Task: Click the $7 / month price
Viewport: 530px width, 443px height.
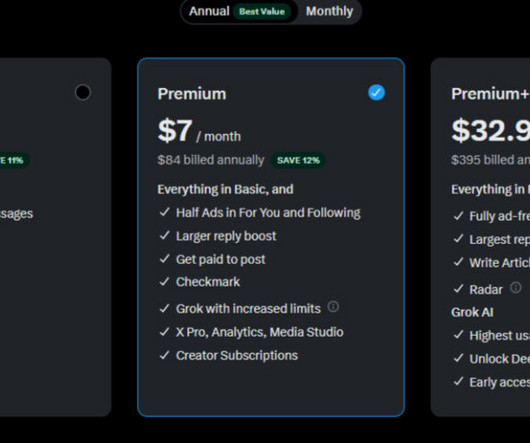Action: 199,131
